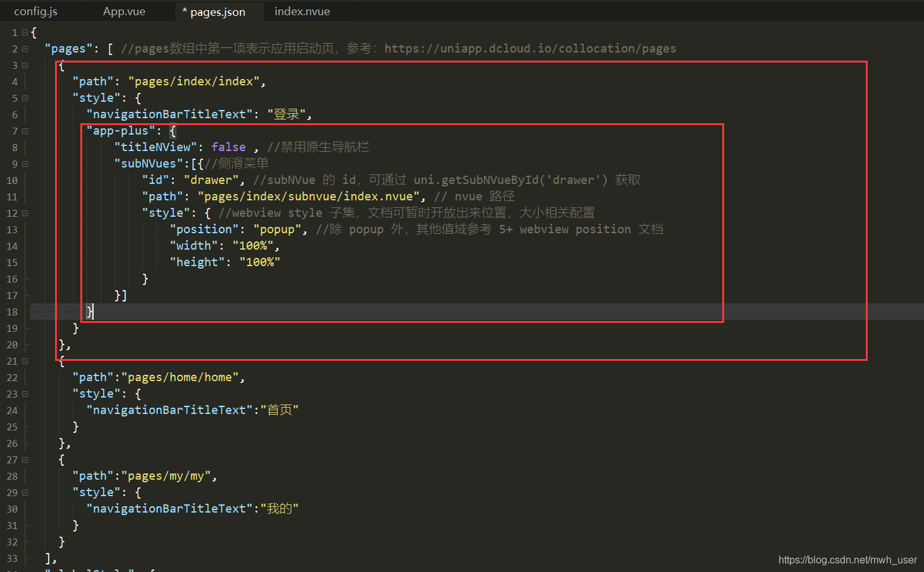Click the "titleNView" key
The image size is (924, 572).
(x=156, y=147)
